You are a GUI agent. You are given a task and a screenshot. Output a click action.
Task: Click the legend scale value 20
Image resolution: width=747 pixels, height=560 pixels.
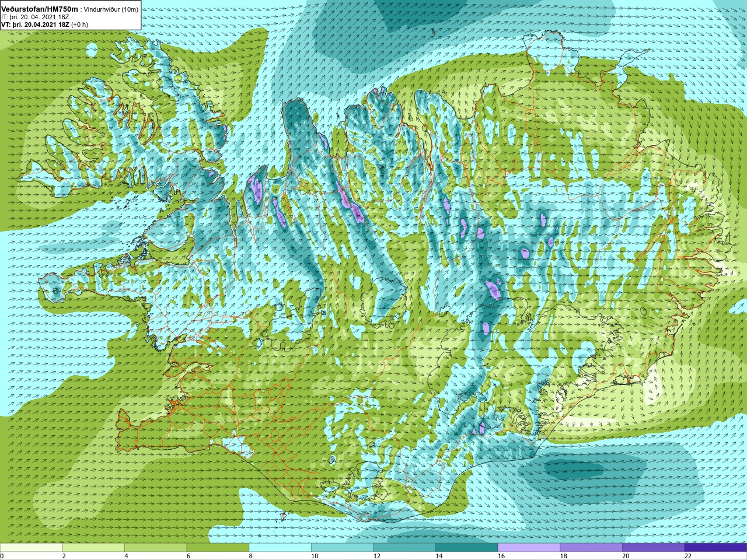(x=626, y=556)
